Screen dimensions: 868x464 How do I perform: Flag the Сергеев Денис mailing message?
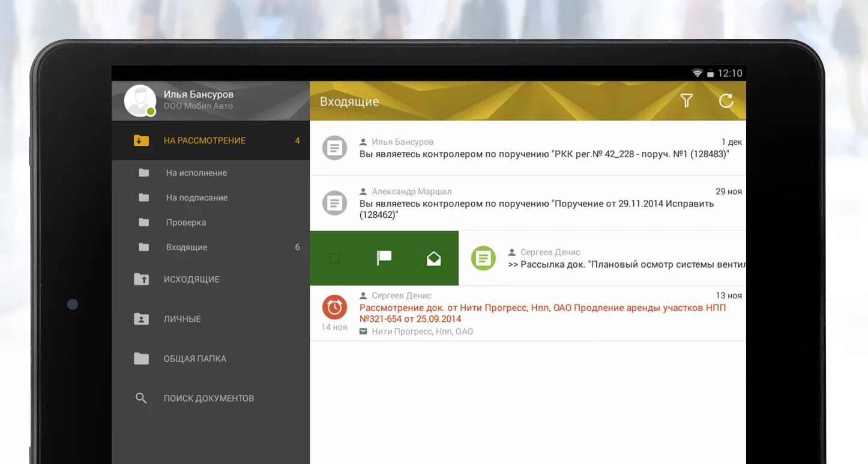tap(384, 258)
